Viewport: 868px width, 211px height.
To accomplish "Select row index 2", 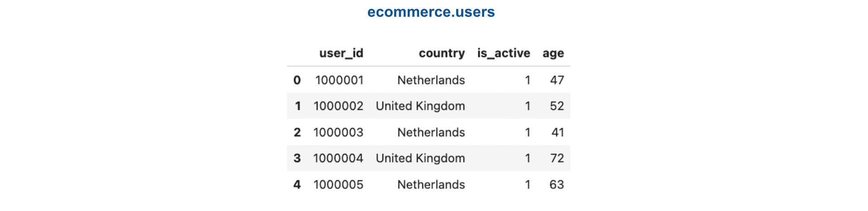I will point(297,132).
